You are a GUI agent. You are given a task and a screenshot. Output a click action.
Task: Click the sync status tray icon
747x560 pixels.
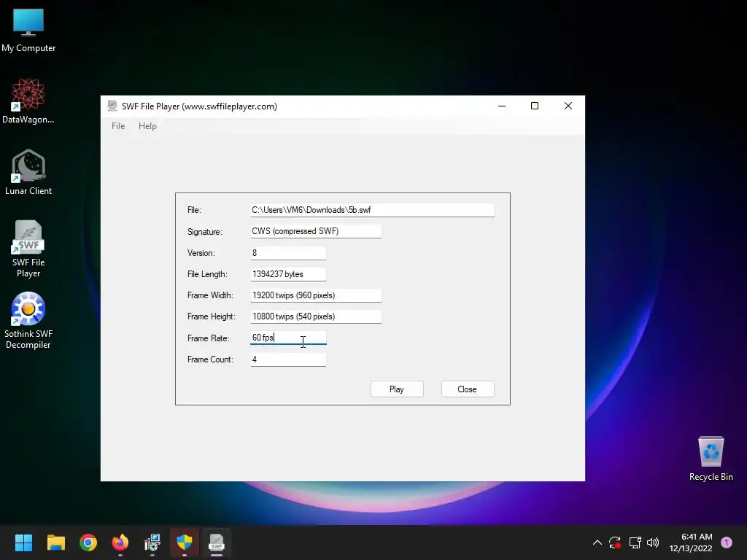[x=615, y=542]
